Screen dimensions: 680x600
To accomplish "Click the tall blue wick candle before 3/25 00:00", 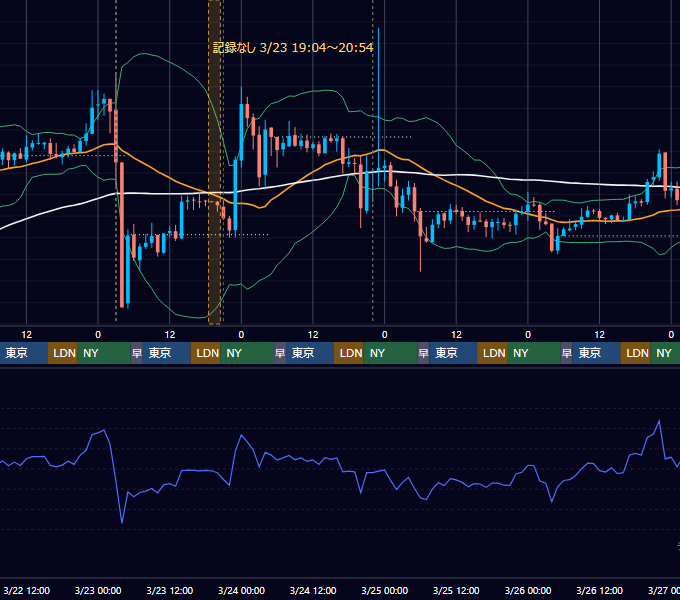I will tap(379, 108).
